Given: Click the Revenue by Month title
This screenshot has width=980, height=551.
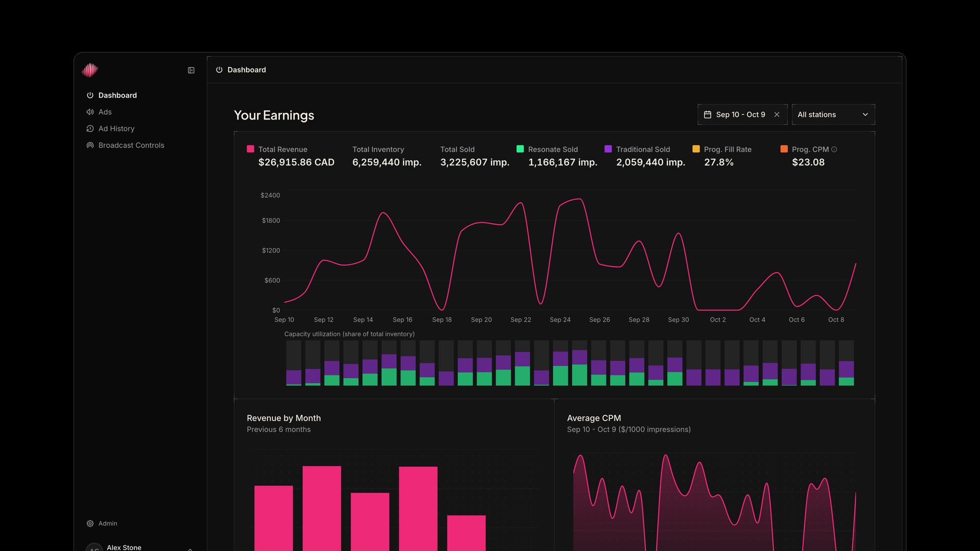Looking at the screenshot, I should click(x=284, y=418).
